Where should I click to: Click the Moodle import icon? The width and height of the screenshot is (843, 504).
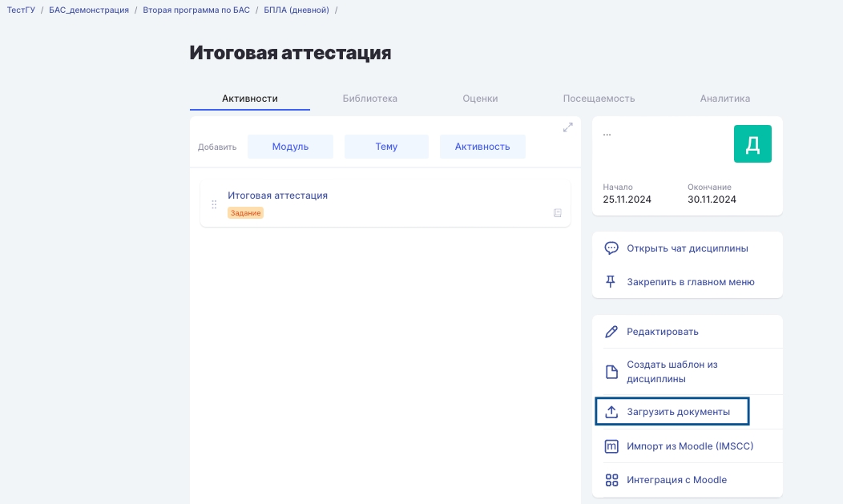(611, 446)
